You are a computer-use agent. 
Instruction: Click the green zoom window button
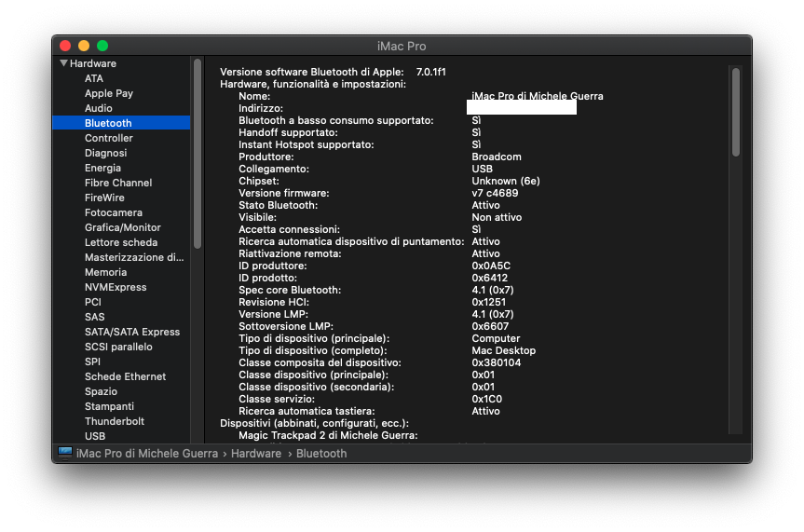(x=102, y=46)
